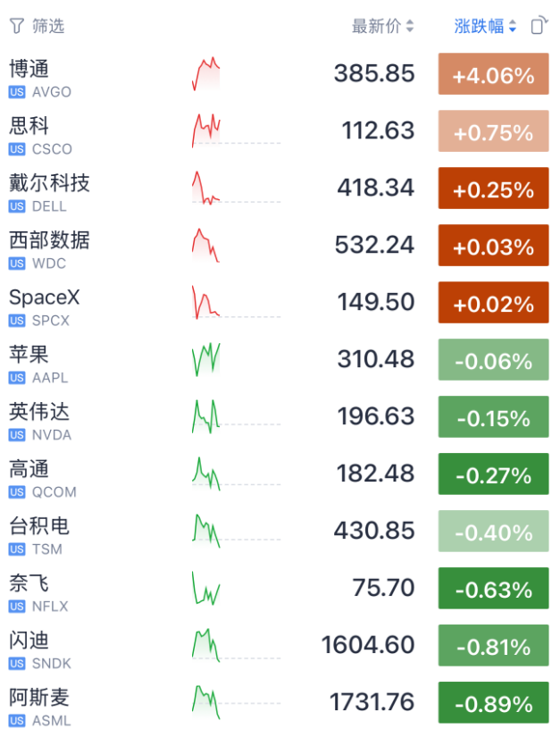
Task: Click the US market tag on SNDK
Action: click(x=17, y=664)
